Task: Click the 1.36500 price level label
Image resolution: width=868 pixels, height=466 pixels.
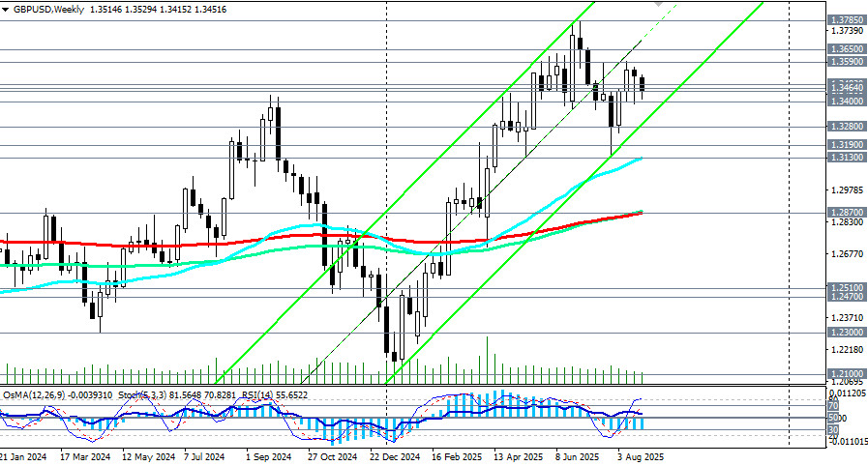Action: coord(847,48)
